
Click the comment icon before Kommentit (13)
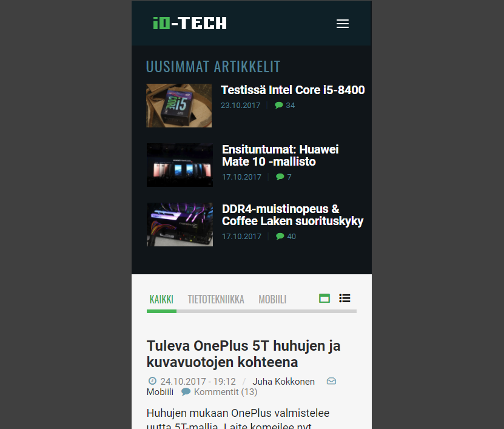tap(186, 392)
